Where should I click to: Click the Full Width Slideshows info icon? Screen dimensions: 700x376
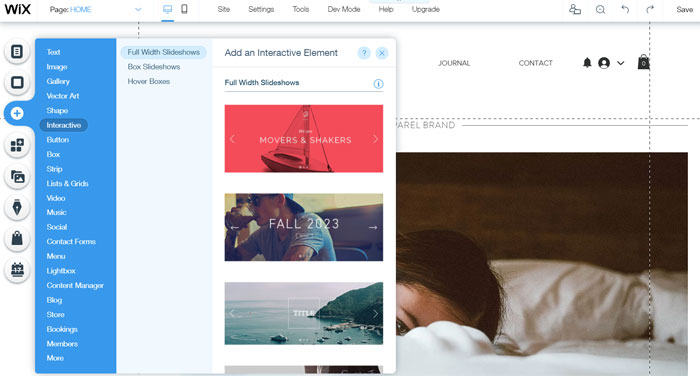(x=378, y=84)
